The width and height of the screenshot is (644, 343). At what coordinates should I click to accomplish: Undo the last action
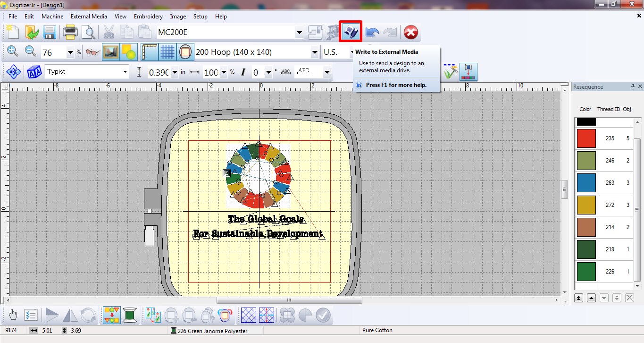pos(372,32)
